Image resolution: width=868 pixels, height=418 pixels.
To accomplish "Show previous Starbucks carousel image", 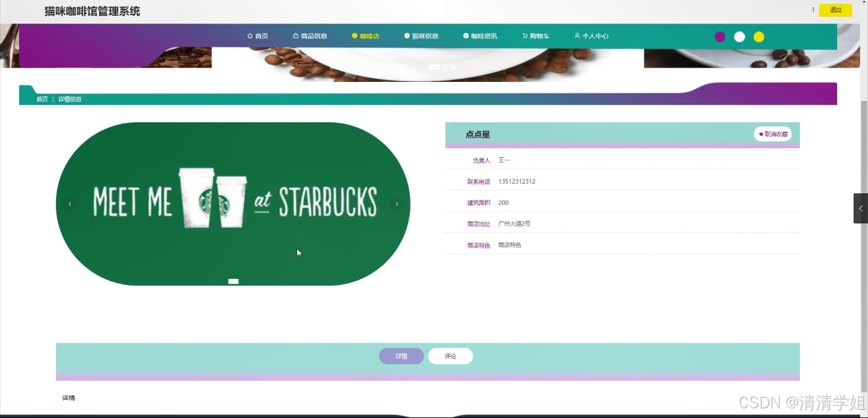I will 70,204.
